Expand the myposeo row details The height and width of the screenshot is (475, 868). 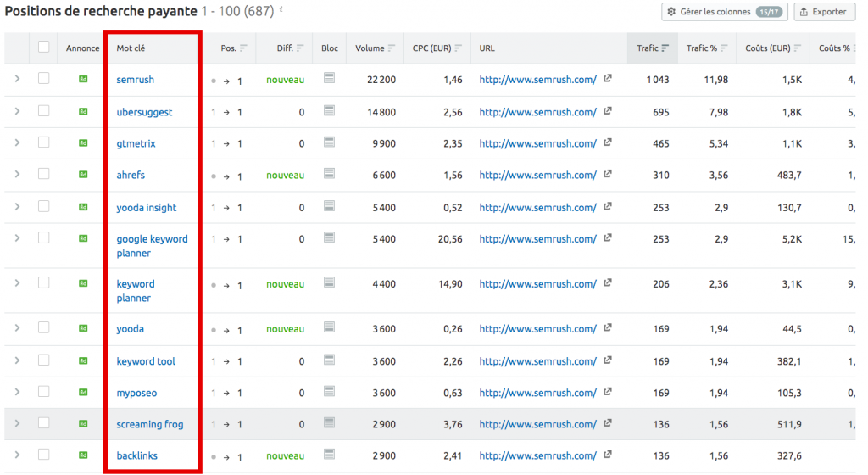17,393
